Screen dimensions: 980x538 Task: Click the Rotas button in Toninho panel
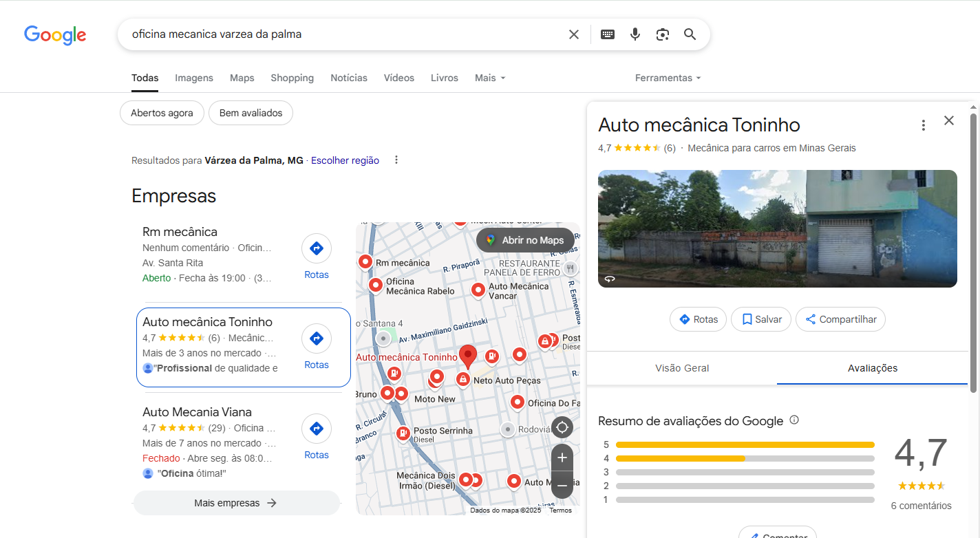pos(698,319)
